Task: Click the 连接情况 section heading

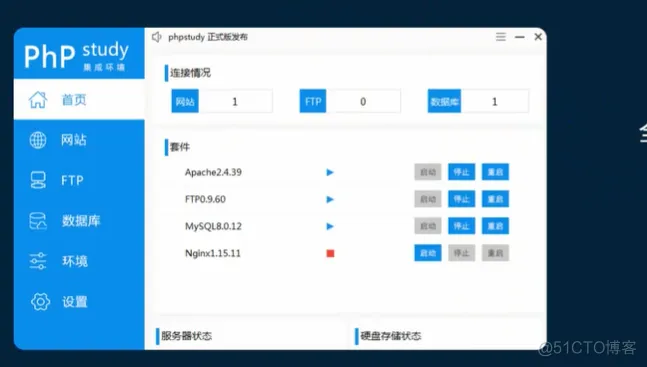Action: 190,73
